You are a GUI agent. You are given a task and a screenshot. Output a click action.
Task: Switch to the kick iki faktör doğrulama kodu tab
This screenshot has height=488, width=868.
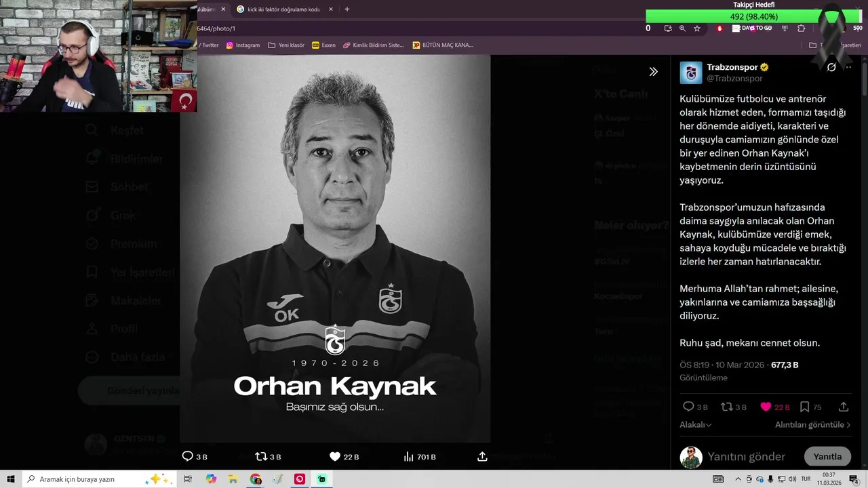point(283,9)
